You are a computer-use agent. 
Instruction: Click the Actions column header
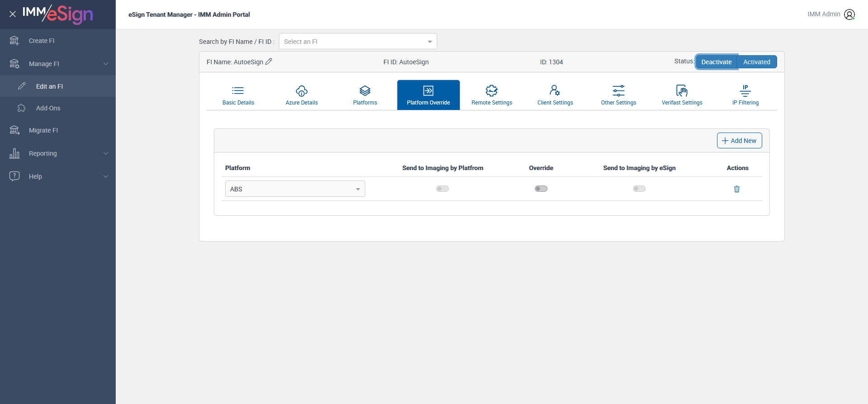pyautogui.click(x=737, y=168)
